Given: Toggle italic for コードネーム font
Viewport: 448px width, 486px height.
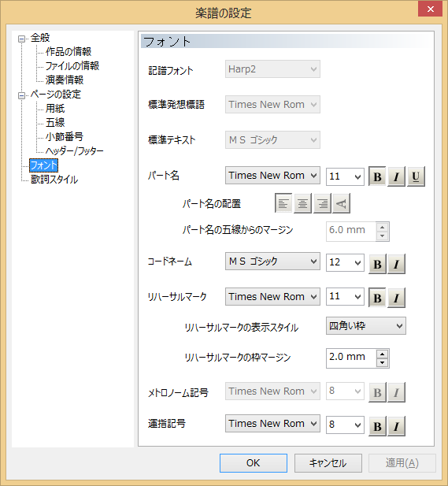Looking at the screenshot, I should (x=396, y=264).
